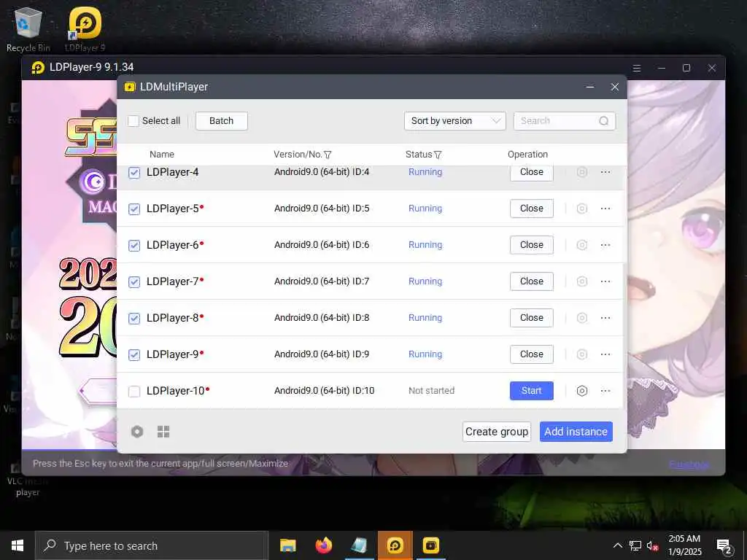The image size is (747, 560).
Task: Expand Sort by version dropdown
Action: [x=455, y=121]
